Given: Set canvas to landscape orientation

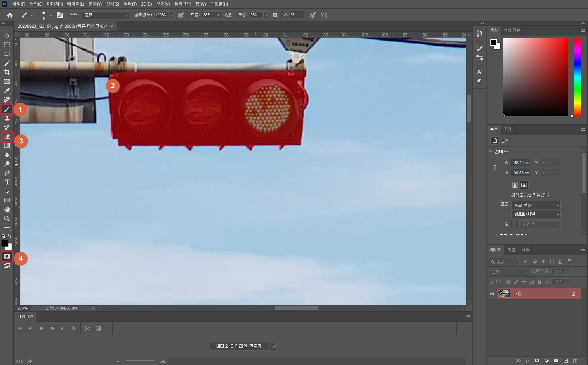Looking at the screenshot, I should (x=524, y=185).
